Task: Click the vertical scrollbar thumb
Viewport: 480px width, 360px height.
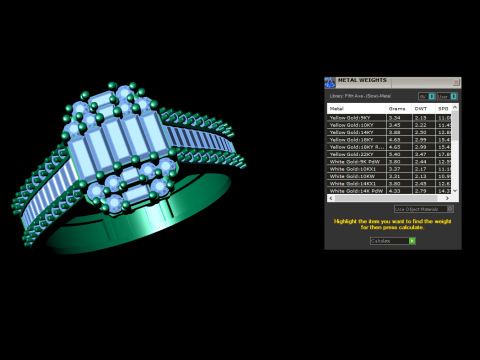Action: [455, 126]
